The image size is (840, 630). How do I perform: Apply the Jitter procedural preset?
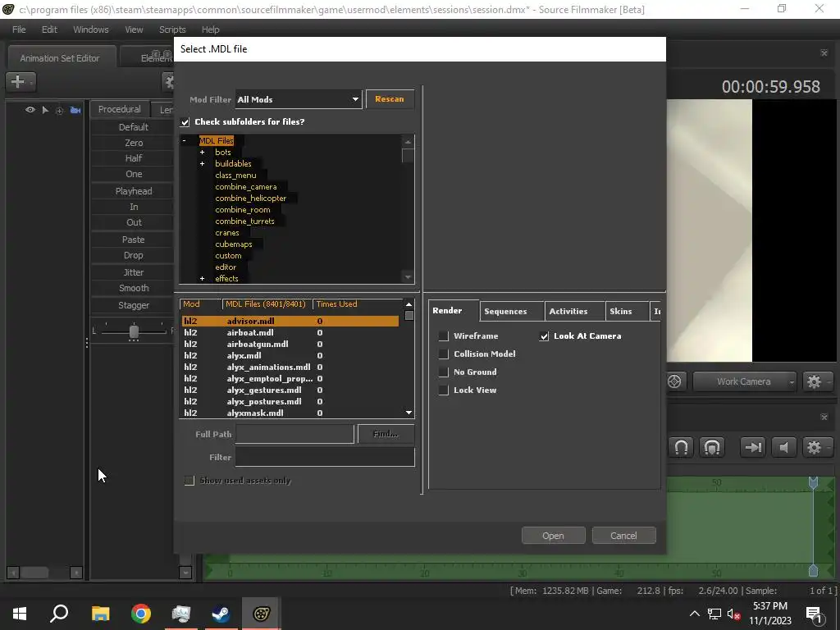(x=134, y=272)
